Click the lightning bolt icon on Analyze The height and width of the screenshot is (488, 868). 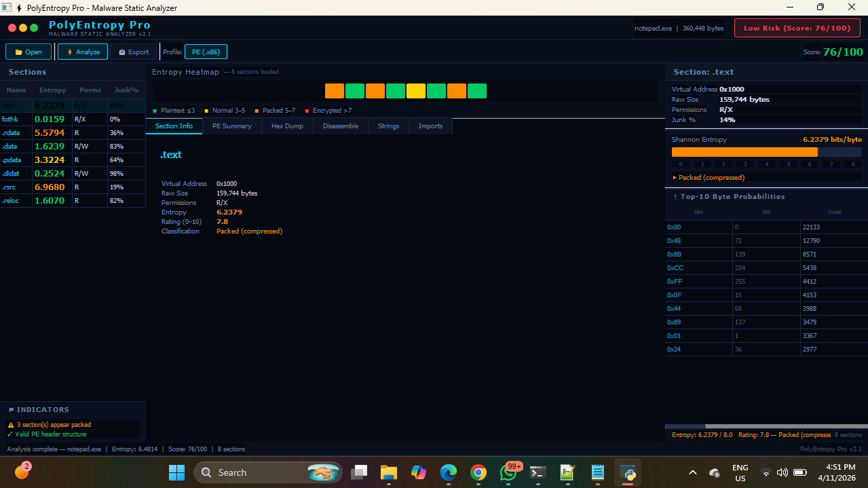(71, 52)
